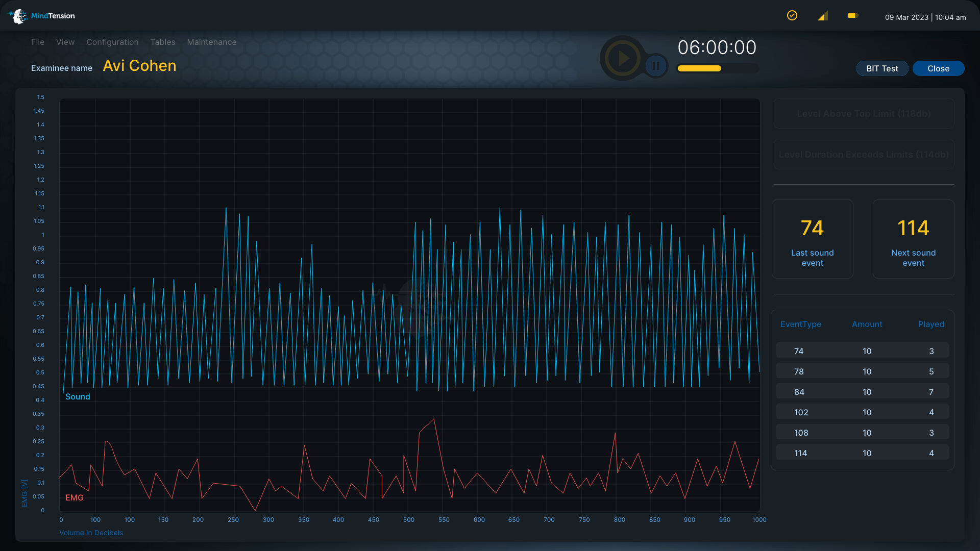The image size is (980, 551).
Task: Open the Maintenance menu
Action: point(212,42)
